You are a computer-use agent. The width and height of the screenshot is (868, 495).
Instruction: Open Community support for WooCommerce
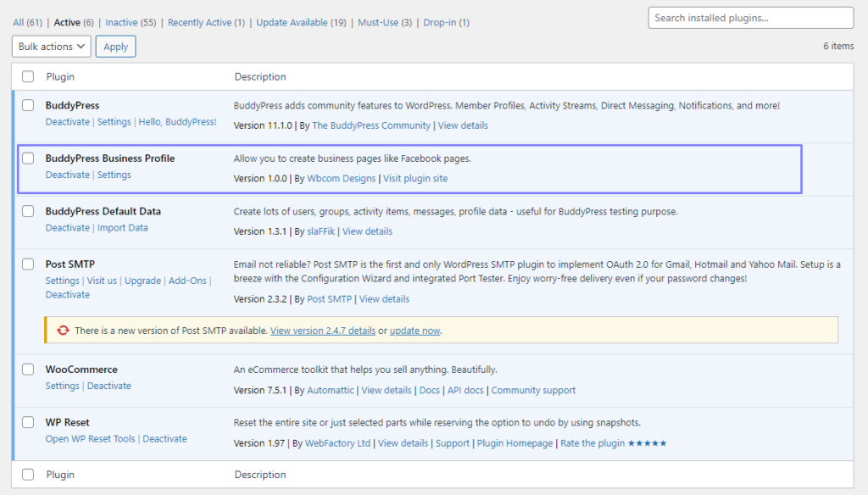click(x=533, y=390)
